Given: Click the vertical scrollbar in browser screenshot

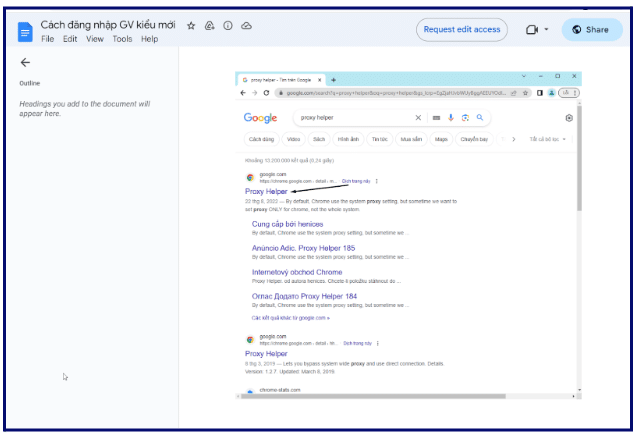Looking at the screenshot, I should coord(579,159).
